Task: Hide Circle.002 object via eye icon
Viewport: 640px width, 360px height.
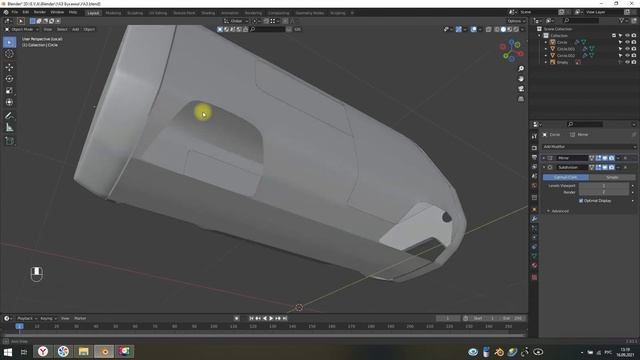Action: tap(627, 56)
